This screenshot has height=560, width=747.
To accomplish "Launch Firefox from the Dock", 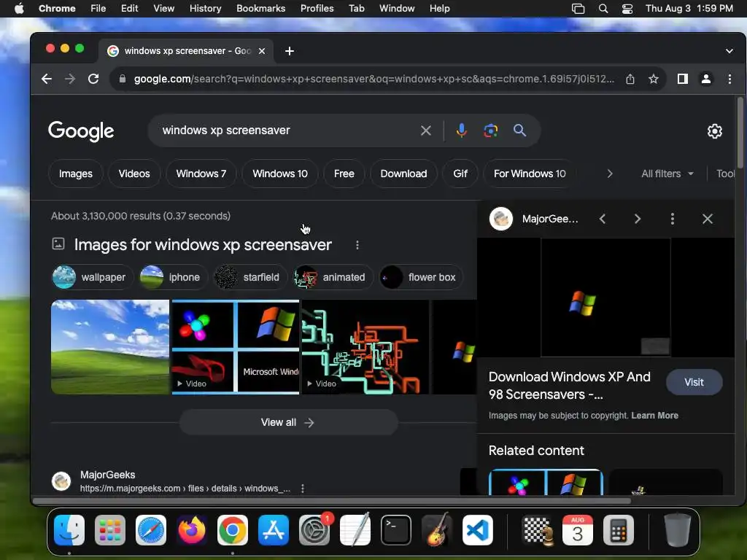I will 192,530.
